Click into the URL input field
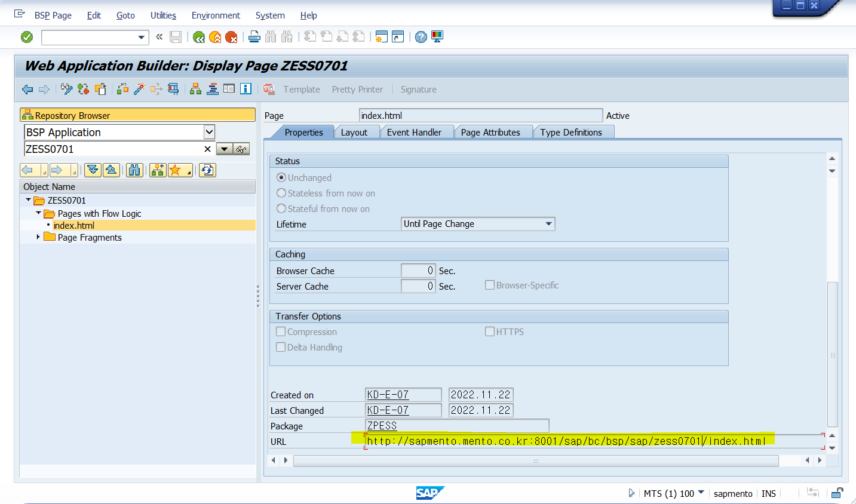The image size is (856, 504). point(594,441)
